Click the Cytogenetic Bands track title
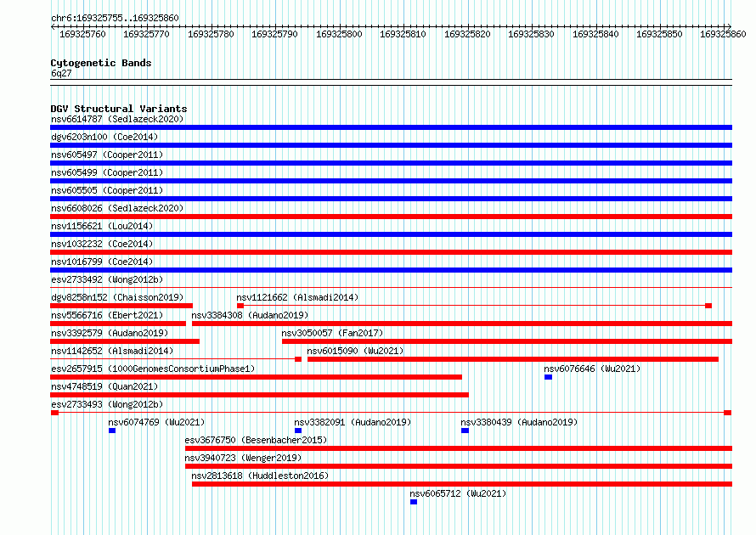756x535 pixels. [x=101, y=63]
